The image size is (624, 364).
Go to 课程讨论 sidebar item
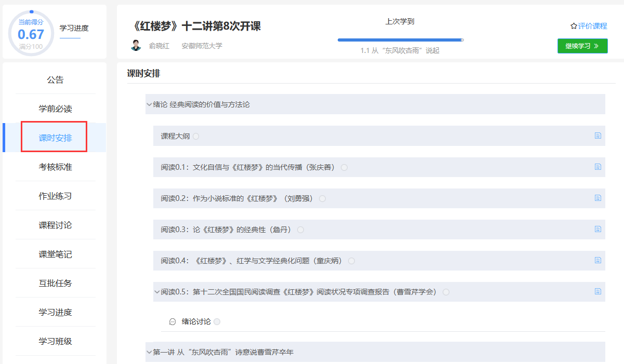(x=55, y=225)
